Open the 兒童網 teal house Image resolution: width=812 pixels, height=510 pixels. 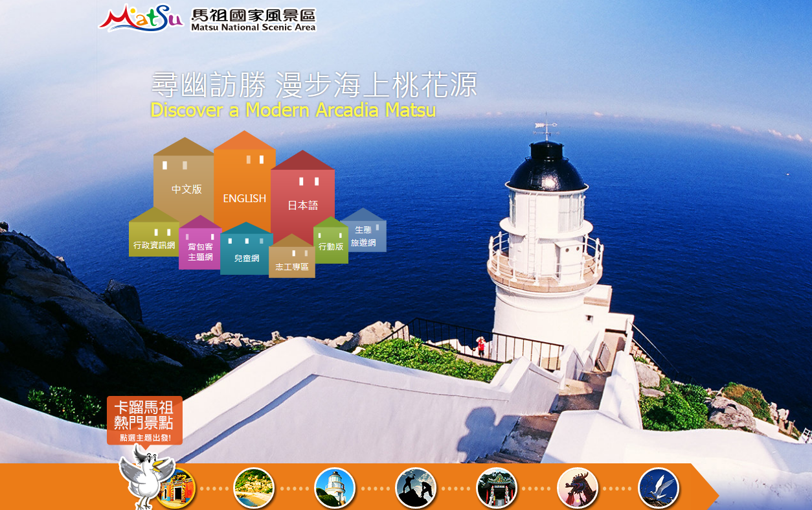click(x=246, y=257)
